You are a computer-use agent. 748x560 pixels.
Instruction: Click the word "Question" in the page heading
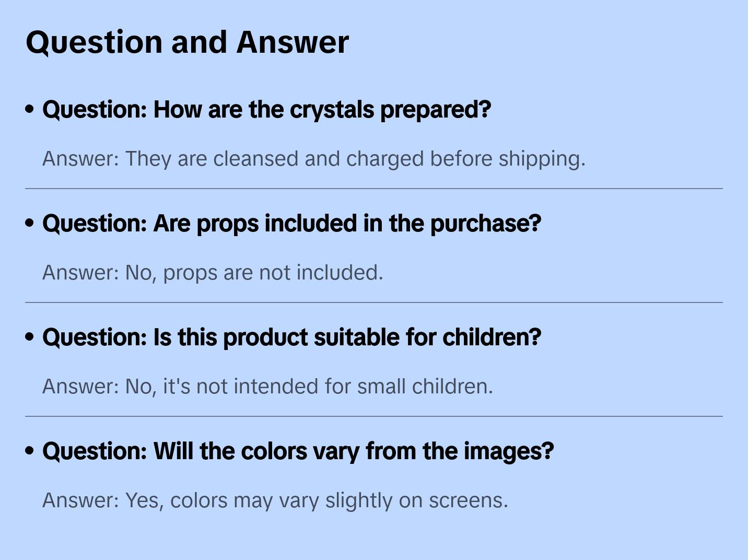[x=94, y=42]
